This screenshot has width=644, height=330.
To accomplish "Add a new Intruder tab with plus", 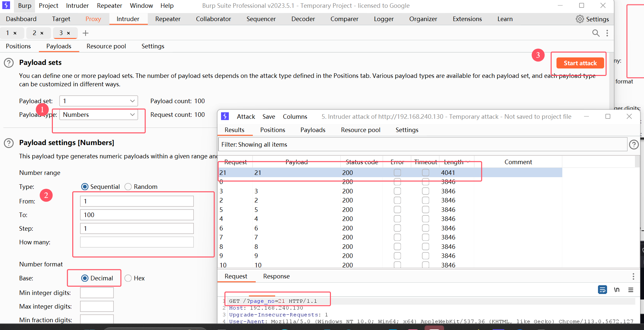I will [x=86, y=33].
